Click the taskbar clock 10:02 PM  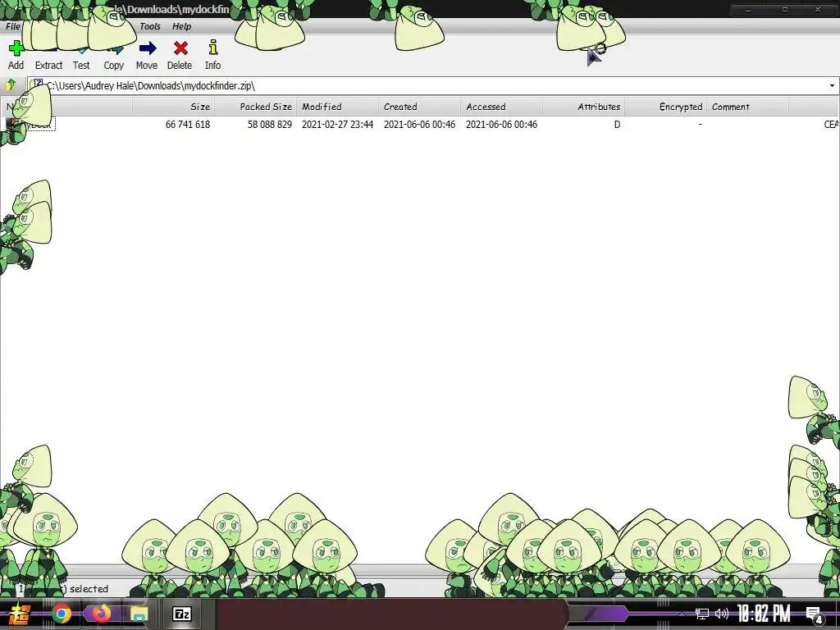coord(764,614)
